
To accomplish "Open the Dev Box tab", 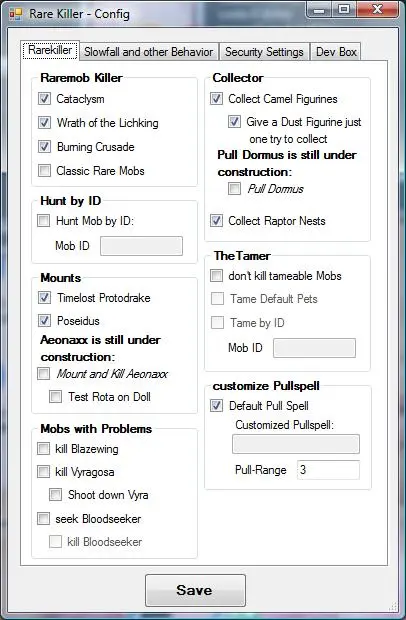I will coord(336,52).
